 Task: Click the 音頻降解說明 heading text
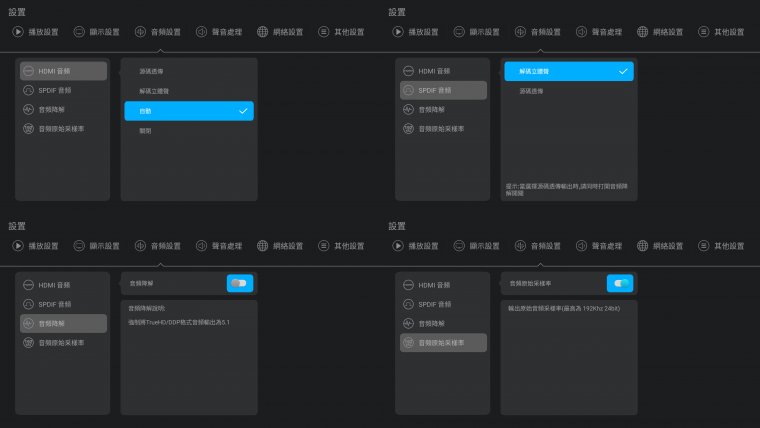147,308
